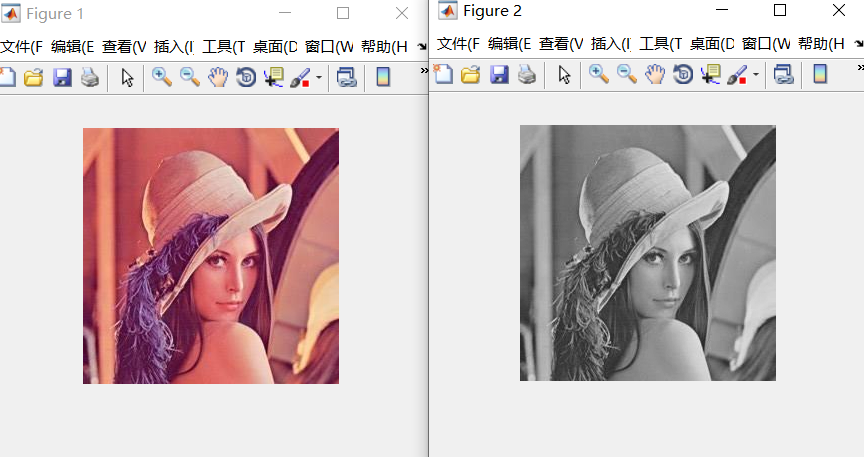Open 编辑 menu in Figure 1
864x457 pixels.
pos(72,47)
